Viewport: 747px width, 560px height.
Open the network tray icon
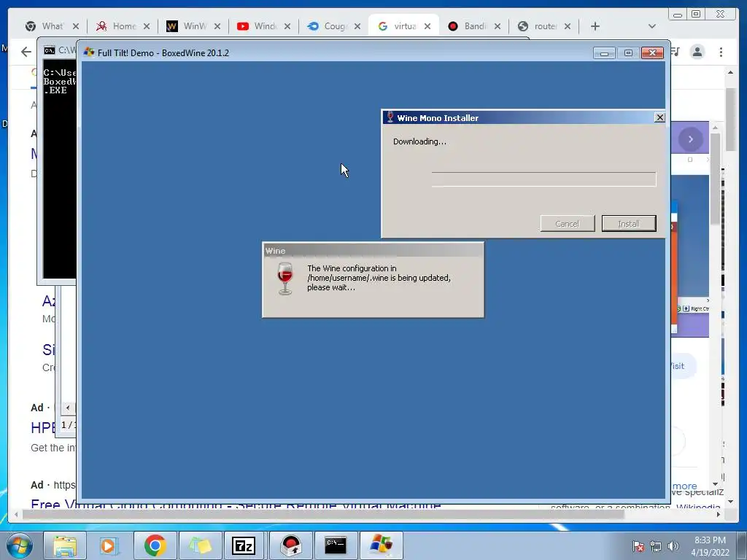pyautogui.click(x=656, y=546)
